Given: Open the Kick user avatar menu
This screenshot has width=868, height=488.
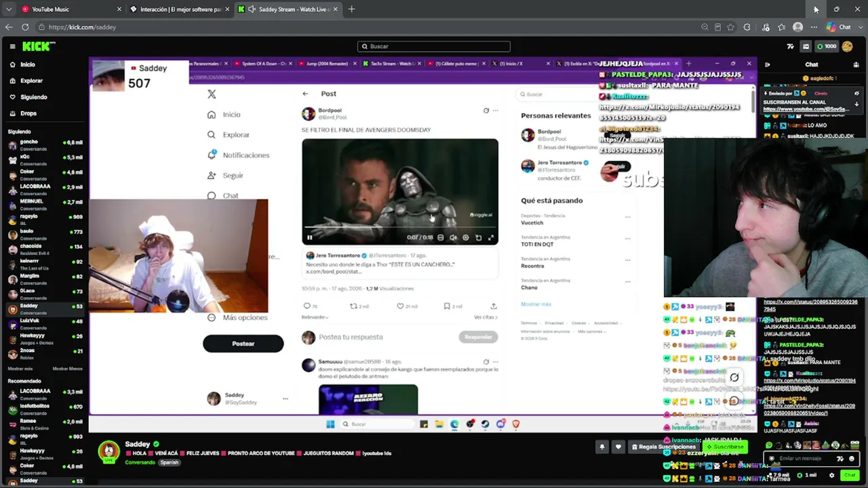Looking at the screenshot, I should [x=847, y=46].
